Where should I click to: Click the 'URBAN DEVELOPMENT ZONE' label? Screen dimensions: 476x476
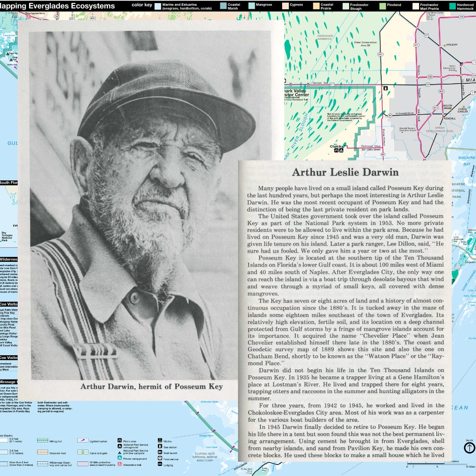click(440, 129)
